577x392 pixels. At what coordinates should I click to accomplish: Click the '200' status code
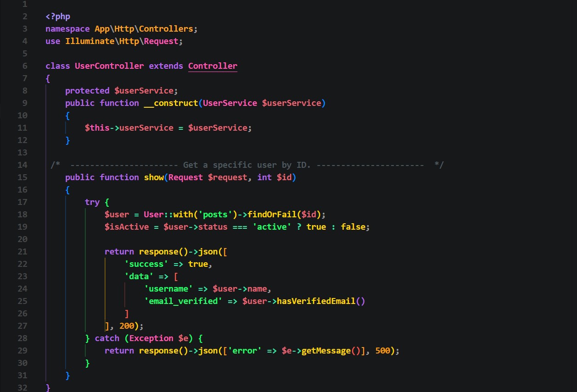tap(127, 326)
